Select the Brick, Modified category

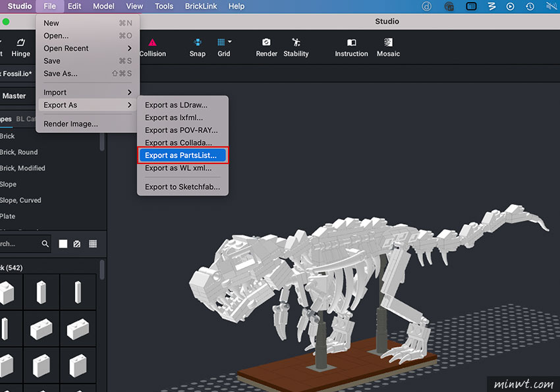tap(22, 168)
